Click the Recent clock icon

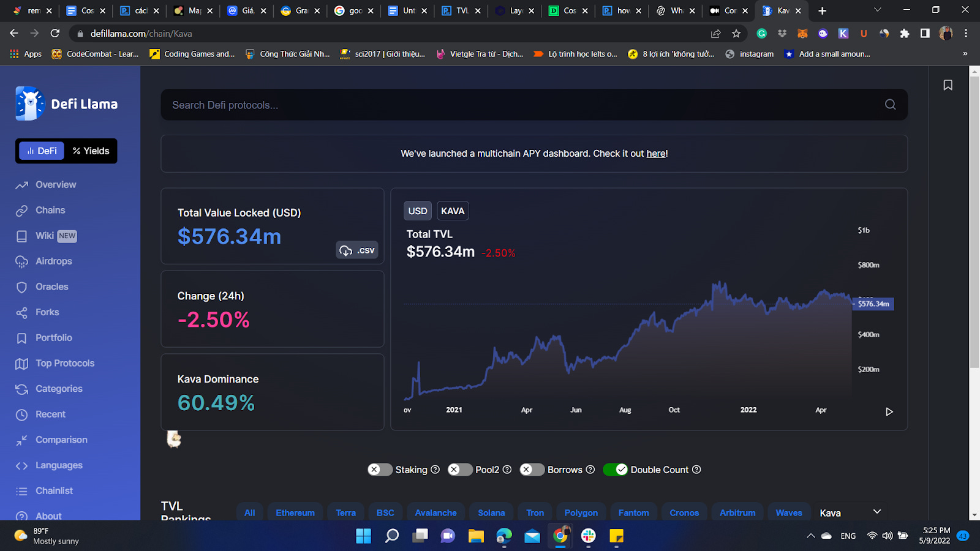point(21,414)
